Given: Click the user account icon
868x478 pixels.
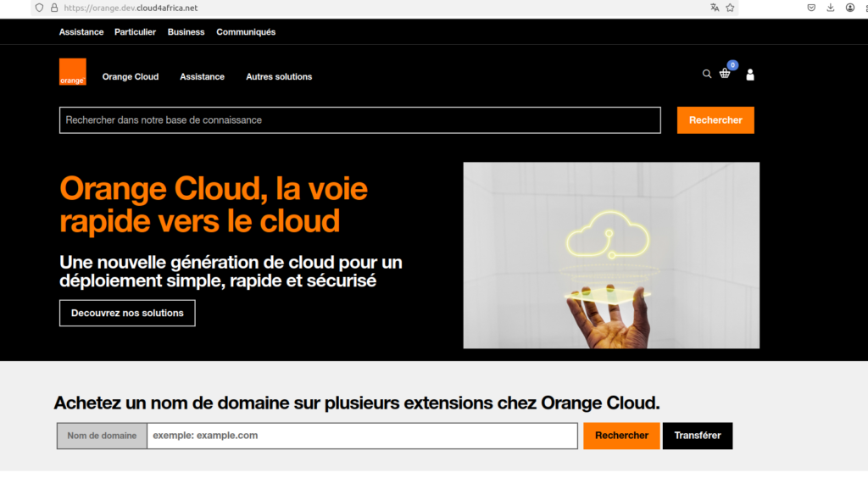Looking at the screenshot, I should click(x=750, y=75).
